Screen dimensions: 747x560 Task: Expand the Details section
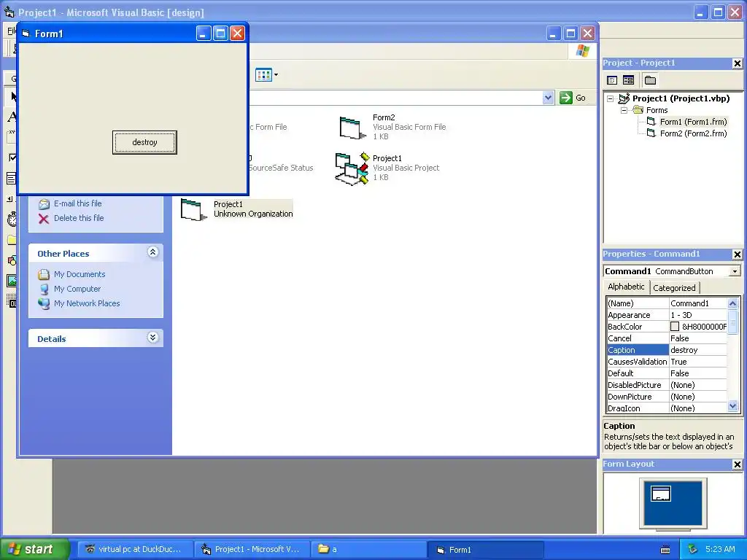(x=152, y=338)
